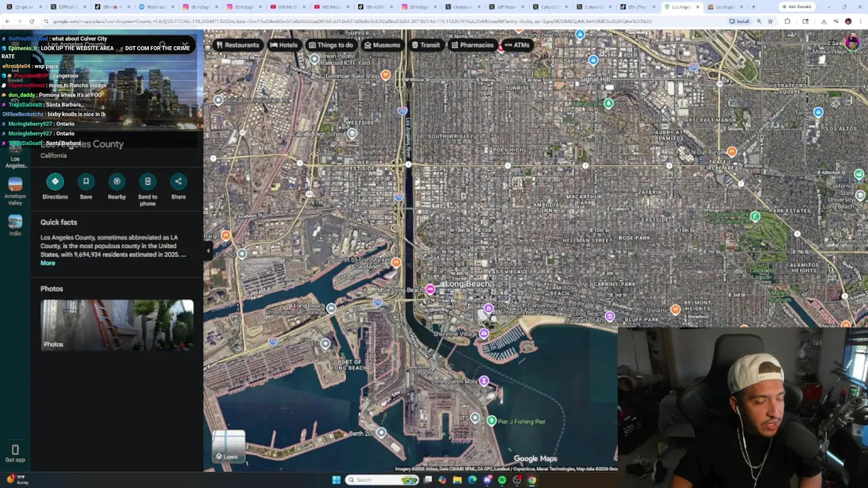This screenshot has height=488, width=868.
Task: Click Get app phone icon
Action: tap(15, 450)
